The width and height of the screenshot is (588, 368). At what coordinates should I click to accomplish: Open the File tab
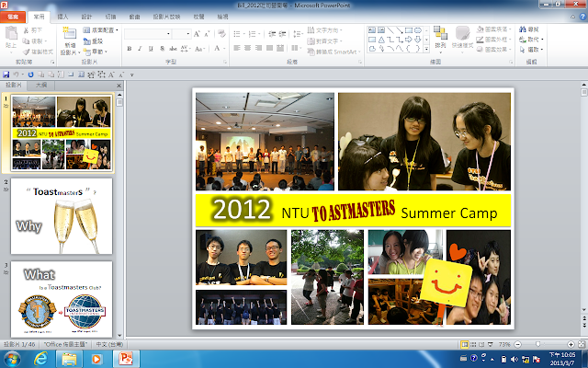coord(13,17)
